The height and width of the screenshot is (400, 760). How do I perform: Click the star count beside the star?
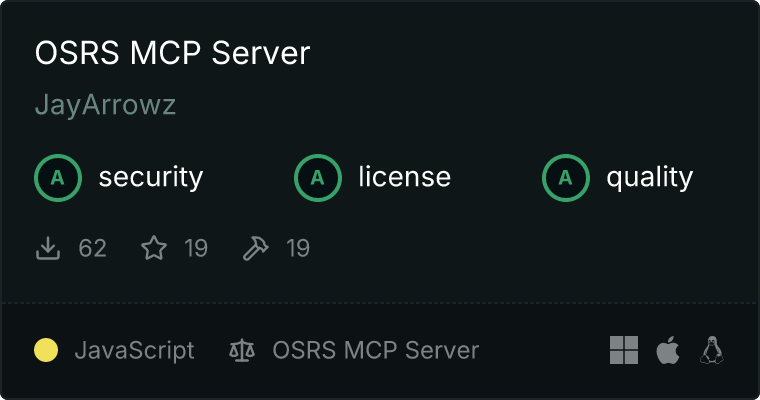196,248
